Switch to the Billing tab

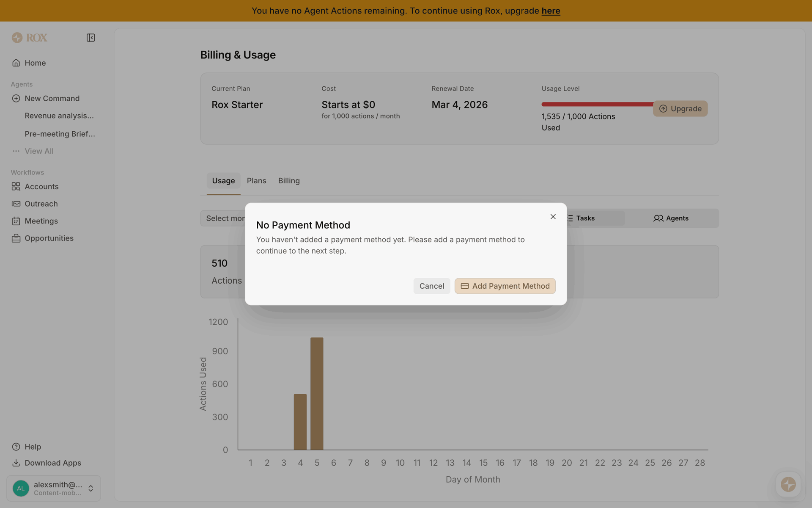coord(289,181)
